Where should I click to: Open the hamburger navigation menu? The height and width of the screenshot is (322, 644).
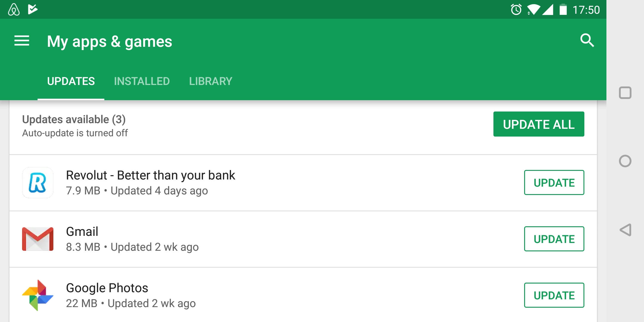[22, 41]
